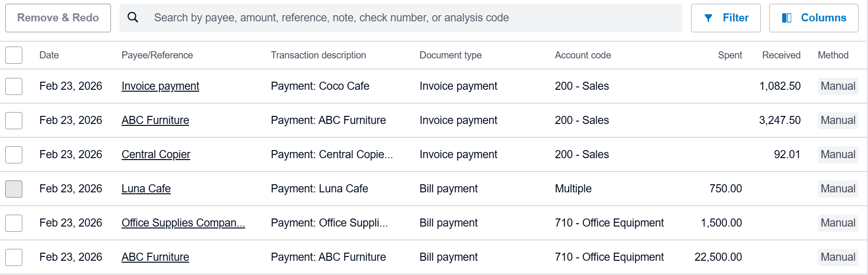868x275 pixels.
Task: Sort by the Date column header
Action: (x=49, y=55)
